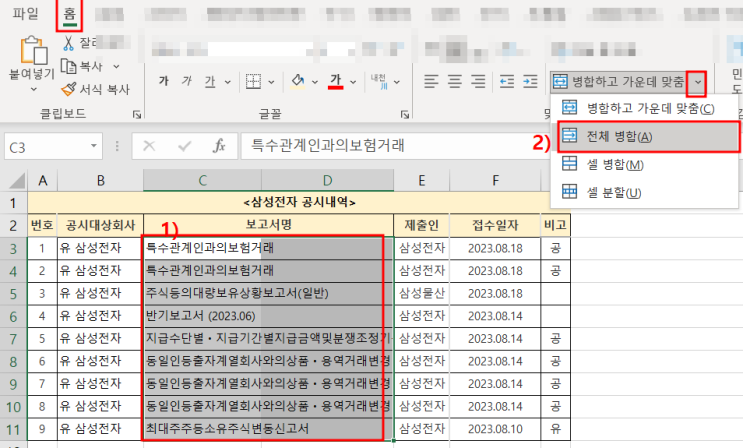Click formula bar text 특수관계인과의보험거래
Viewport: 743px width, 448px height.
coord(328,146)
